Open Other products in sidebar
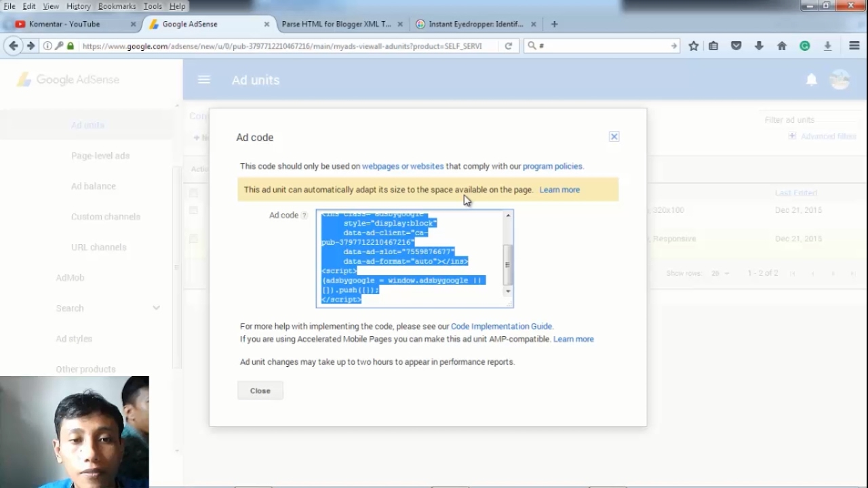The height and width of the screenshot is (488, 868). [85, 369]
